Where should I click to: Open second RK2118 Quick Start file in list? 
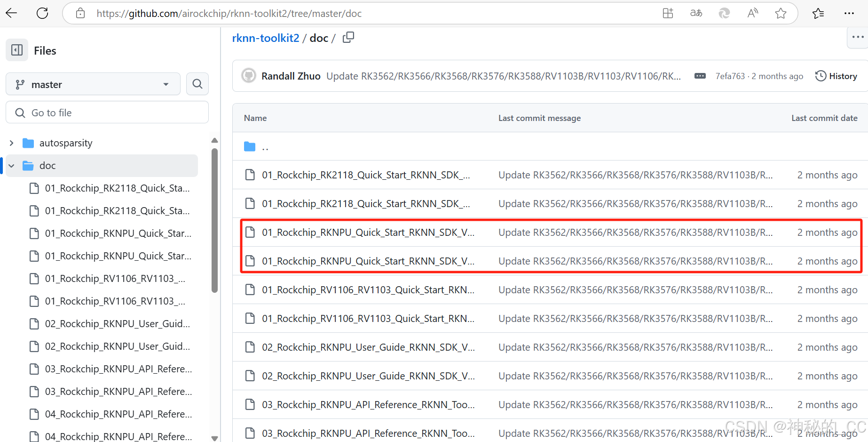tap(366, 204)
